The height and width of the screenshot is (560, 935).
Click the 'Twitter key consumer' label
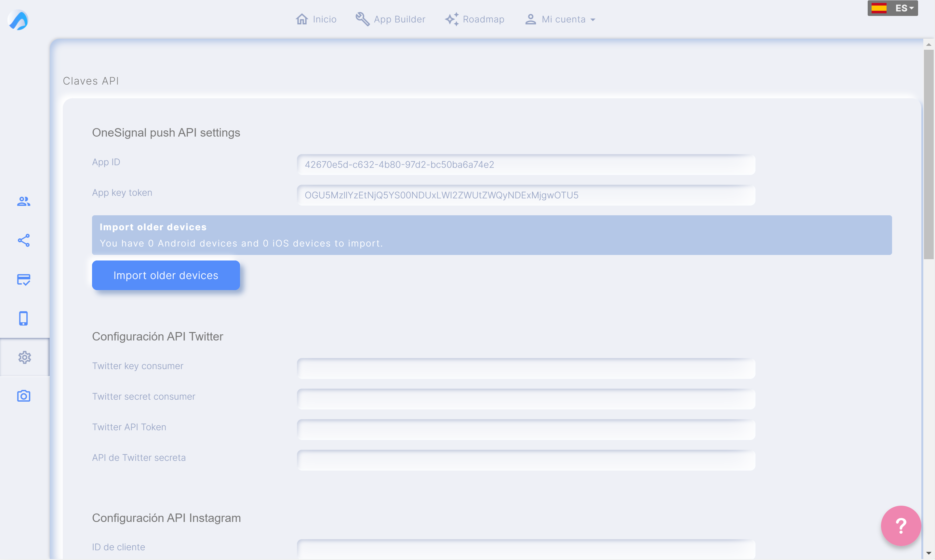point(138,366)
